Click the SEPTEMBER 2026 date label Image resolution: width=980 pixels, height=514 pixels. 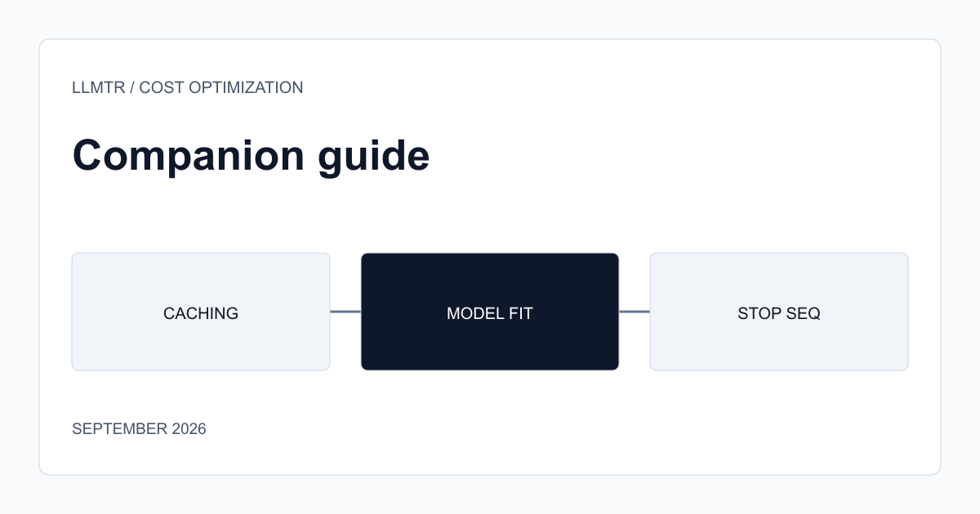139,428
